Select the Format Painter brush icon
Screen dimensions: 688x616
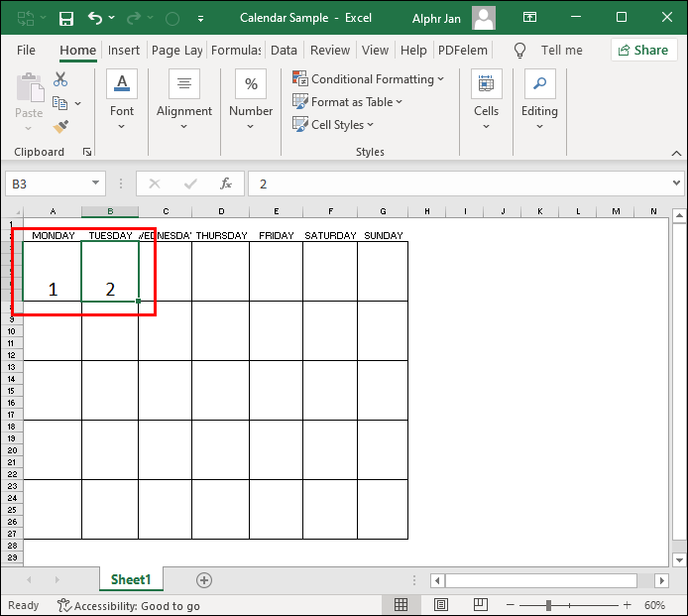point(61,126)
